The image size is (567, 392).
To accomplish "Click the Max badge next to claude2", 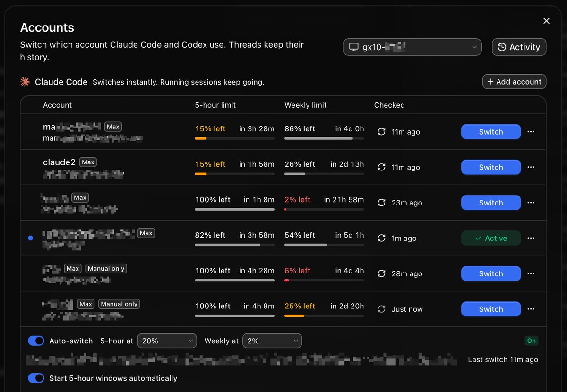I will (x=88, y=162).
